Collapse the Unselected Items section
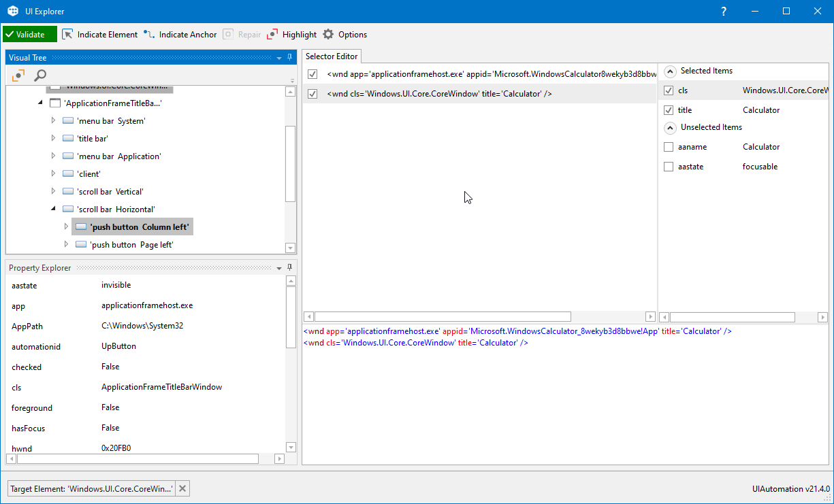This screenshot has width=834, height=504. coord(670,127)
